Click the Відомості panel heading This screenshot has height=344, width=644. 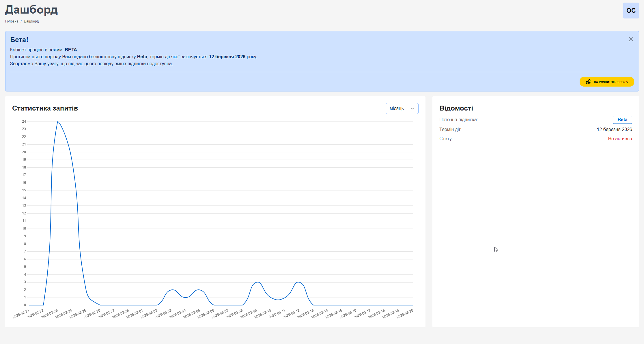(456, 108)
